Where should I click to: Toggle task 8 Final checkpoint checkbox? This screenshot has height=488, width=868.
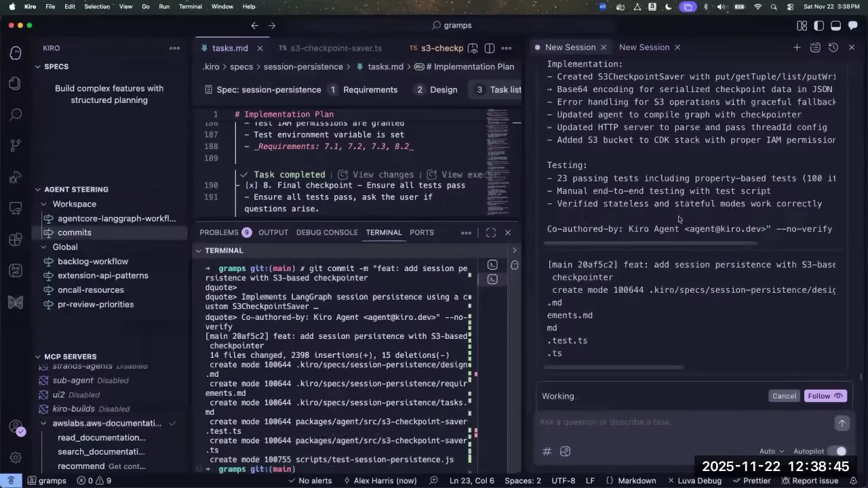pyautogui.click(x=251, y=185)
